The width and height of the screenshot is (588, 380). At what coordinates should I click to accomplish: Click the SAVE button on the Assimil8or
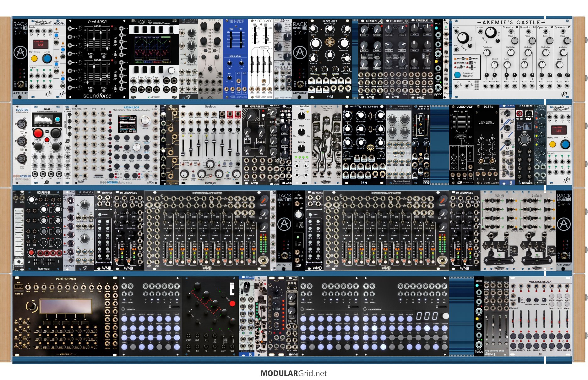coord(127,138)
